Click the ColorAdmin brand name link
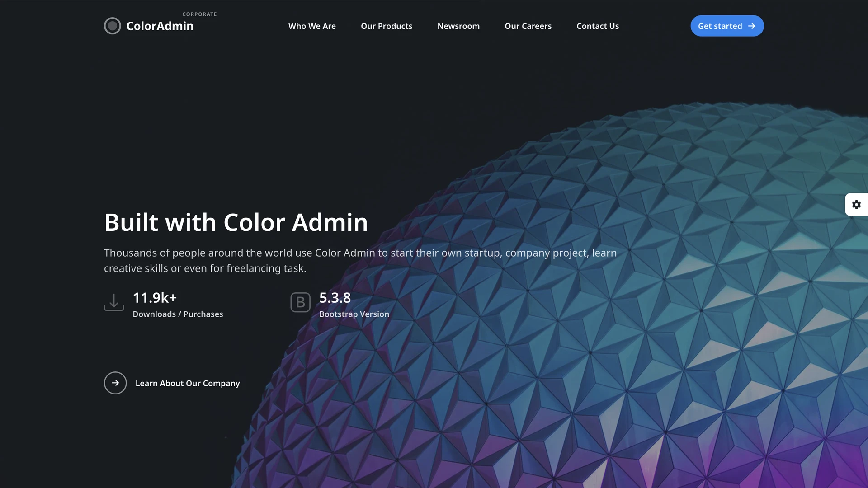Screen dimensions: 868x488 tap(160, 26)
